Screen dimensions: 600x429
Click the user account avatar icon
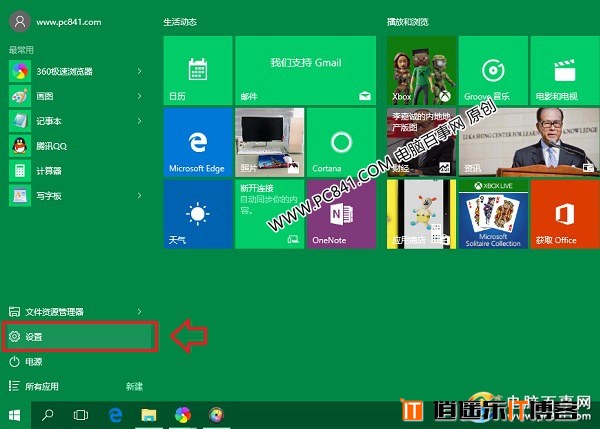click(20, 21)
